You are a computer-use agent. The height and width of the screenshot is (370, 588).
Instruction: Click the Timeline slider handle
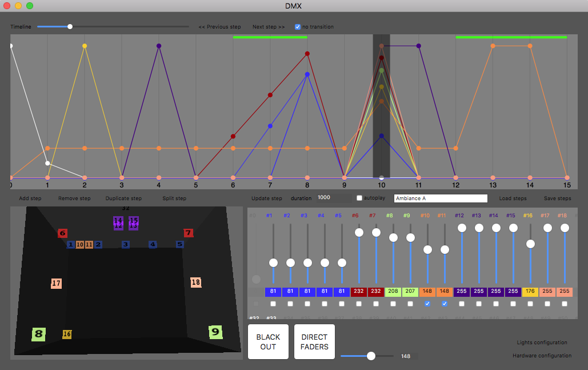tap(70, 26)
